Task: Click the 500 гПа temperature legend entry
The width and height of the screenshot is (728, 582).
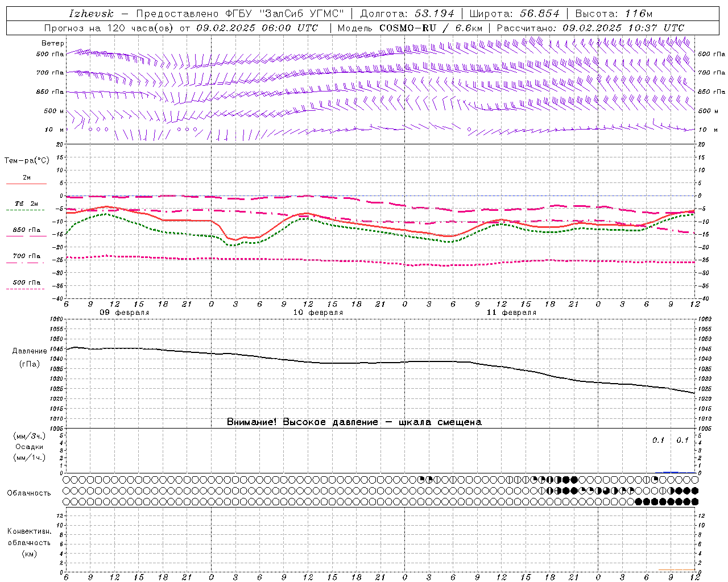Action: click(27, 282)
